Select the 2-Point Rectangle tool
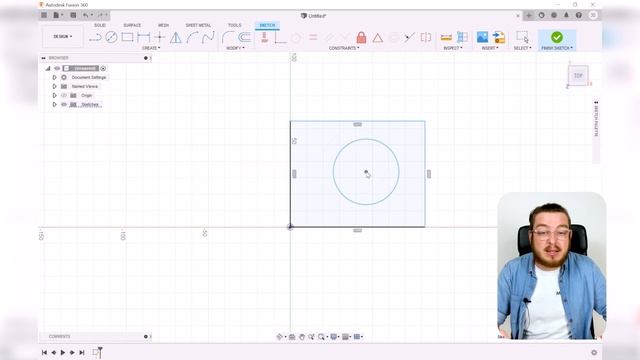 pyautogui.click(x=127, y=37)
